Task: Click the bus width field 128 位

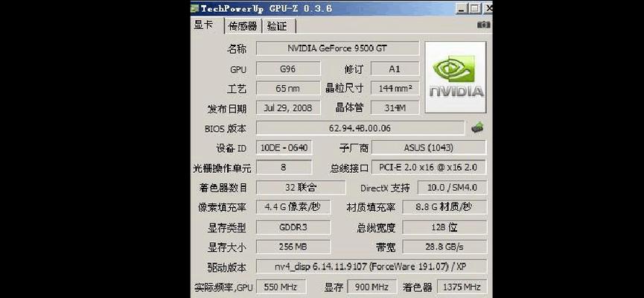Action: (x=444, y=227)
